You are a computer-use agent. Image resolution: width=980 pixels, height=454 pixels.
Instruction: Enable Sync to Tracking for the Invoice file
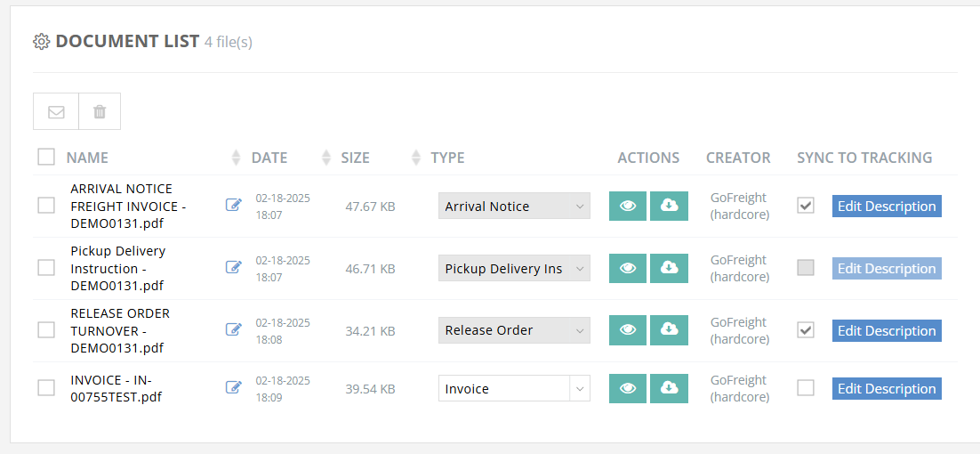pos(806,388)
